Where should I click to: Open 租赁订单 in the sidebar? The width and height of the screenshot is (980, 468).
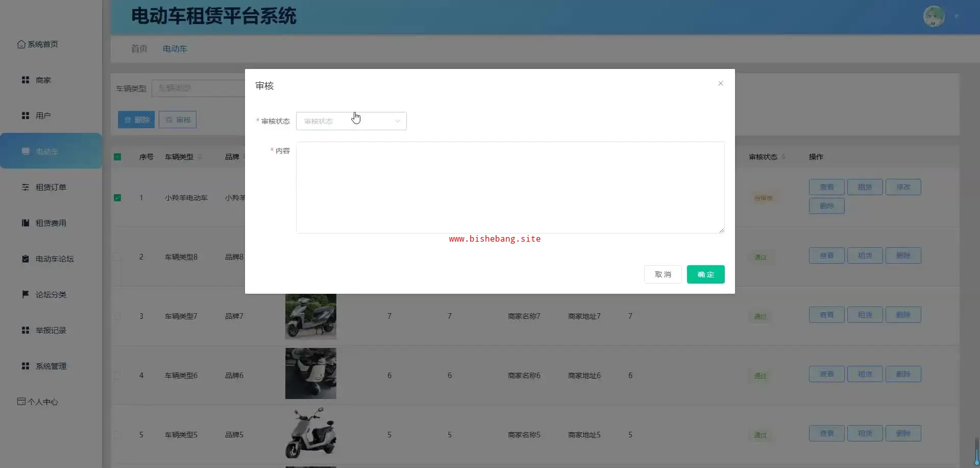click(51, 188)
